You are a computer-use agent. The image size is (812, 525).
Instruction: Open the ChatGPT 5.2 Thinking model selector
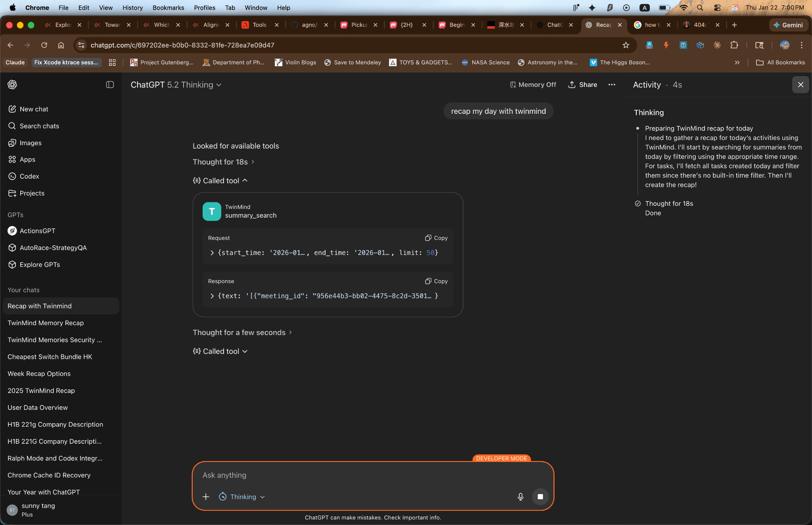[176, 84]
